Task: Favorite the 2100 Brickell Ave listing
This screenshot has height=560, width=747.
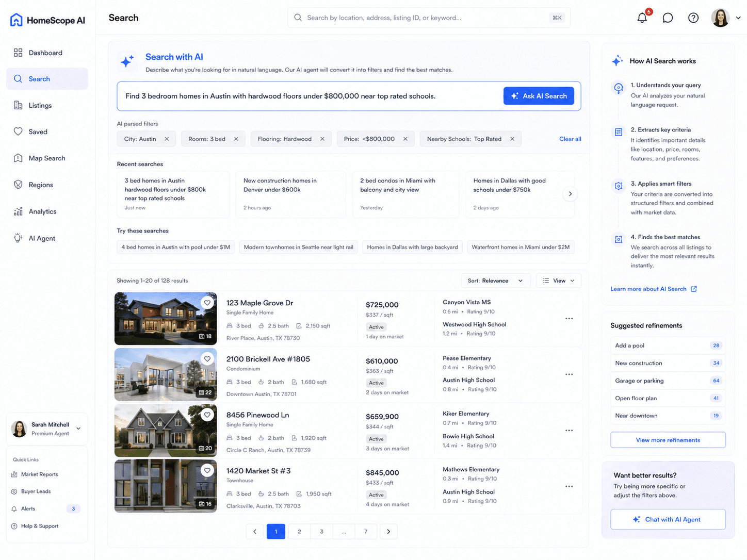Action: point(207,359)
